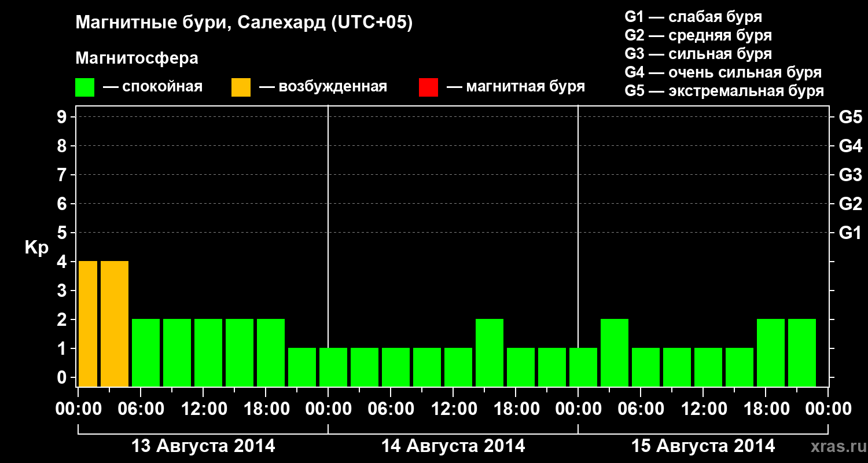This screenshot has height=463, width=868.
Task: Click the 'G1' label on right axis
Action: pyautogui.click(x=850, y=233)
